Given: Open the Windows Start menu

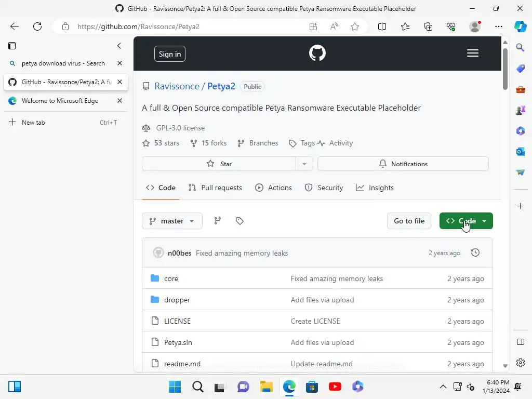Looking at the screenshot, I should click(175, 387).
